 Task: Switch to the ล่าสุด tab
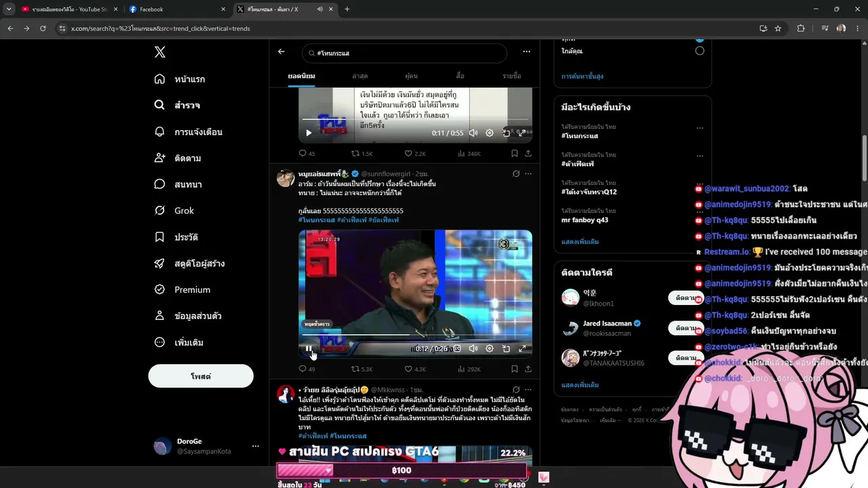pyautogui.click(x=360, y=76)
